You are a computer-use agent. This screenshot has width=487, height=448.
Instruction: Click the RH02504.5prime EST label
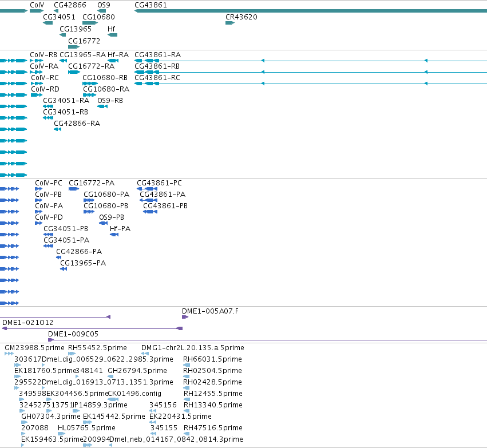pos(212,371)
